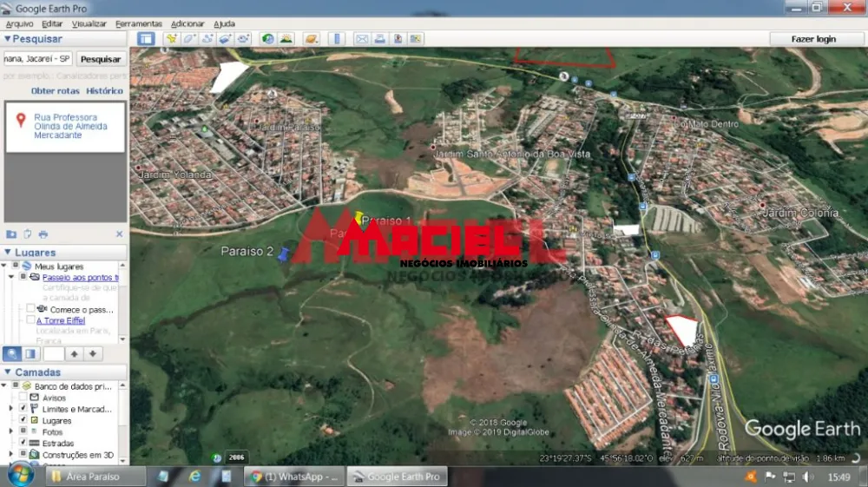The height and width of the screenshot is (487, 868).
Task: Click the search address input field
Action: tap(37, 59)
